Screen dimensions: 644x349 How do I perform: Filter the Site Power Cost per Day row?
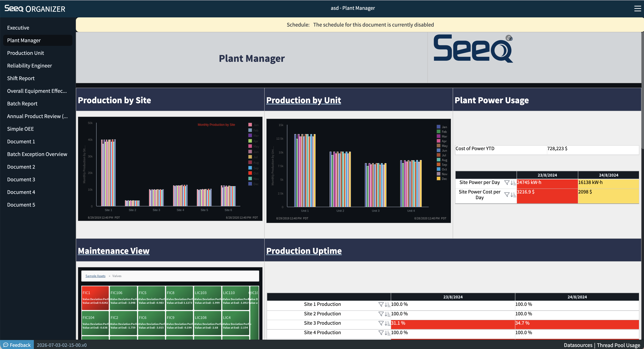pos(507,195)
